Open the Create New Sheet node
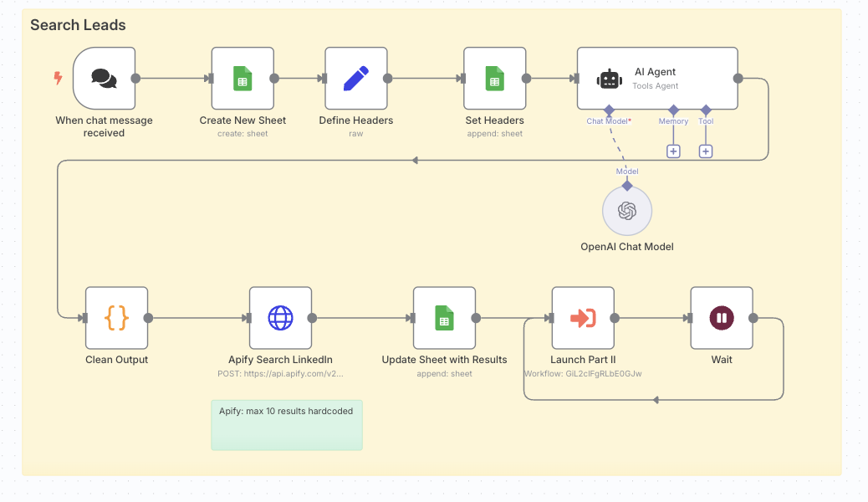 tap(243, 79)
